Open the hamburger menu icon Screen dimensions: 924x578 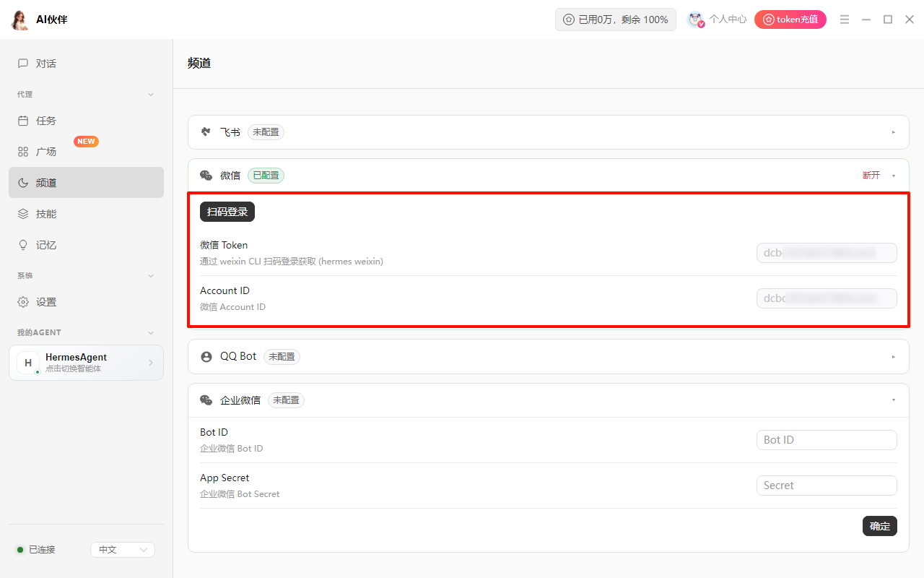click(845, 20)
